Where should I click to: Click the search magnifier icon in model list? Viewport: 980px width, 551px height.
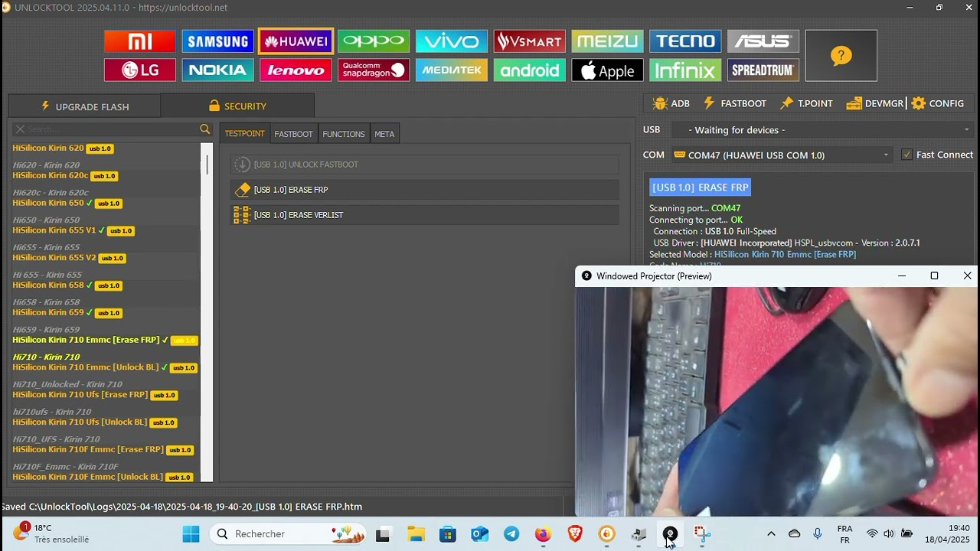click(x=204, y=129)
